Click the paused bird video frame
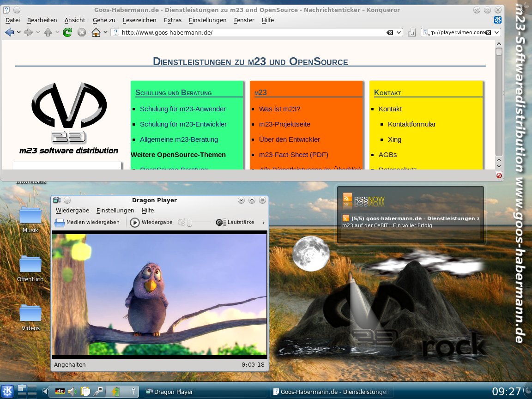 point(159,295)
